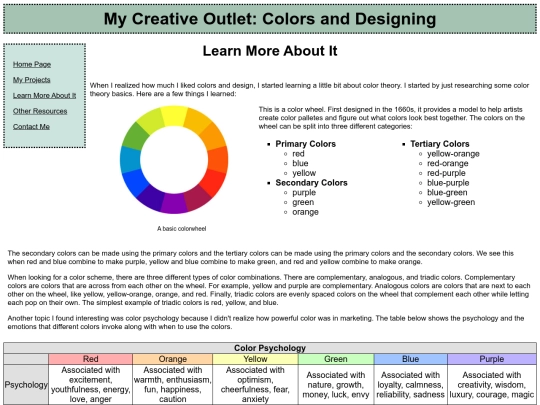Select the 'Learn More About It' heading
This screenshot has height=405, width=540.
(x=270, y=51)
